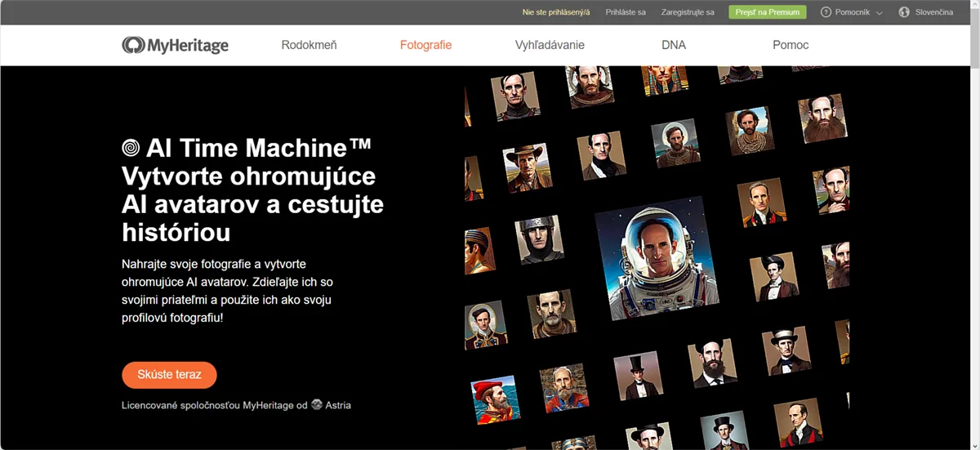Expand the Pomocník dropdown chevron
This screenshot has width=980, height=450.
(x=880, y=13)
